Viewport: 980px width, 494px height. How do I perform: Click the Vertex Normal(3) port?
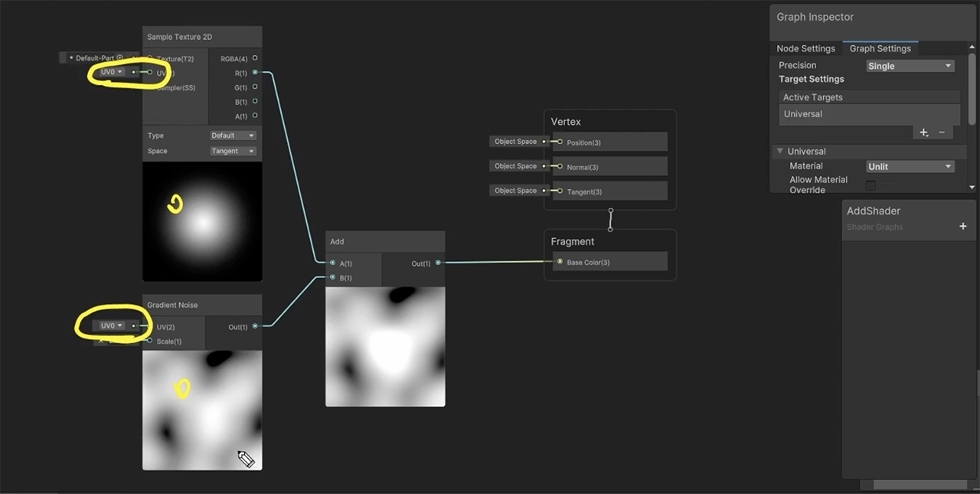[560, 166]
